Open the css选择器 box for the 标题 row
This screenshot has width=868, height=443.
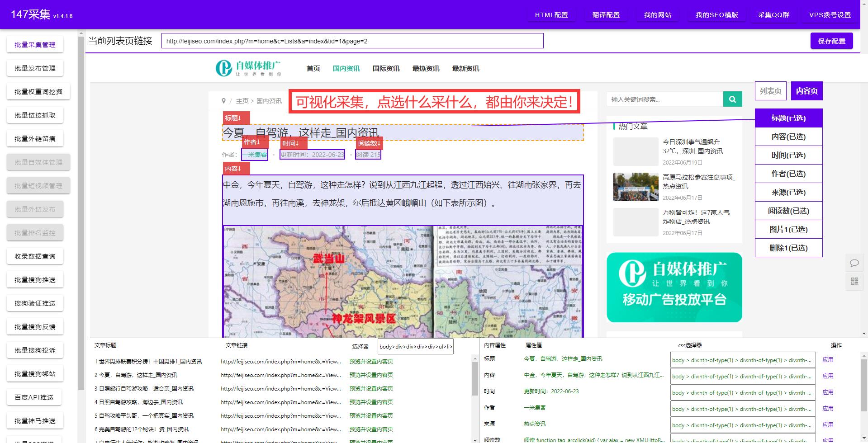(x=742, y=359)
